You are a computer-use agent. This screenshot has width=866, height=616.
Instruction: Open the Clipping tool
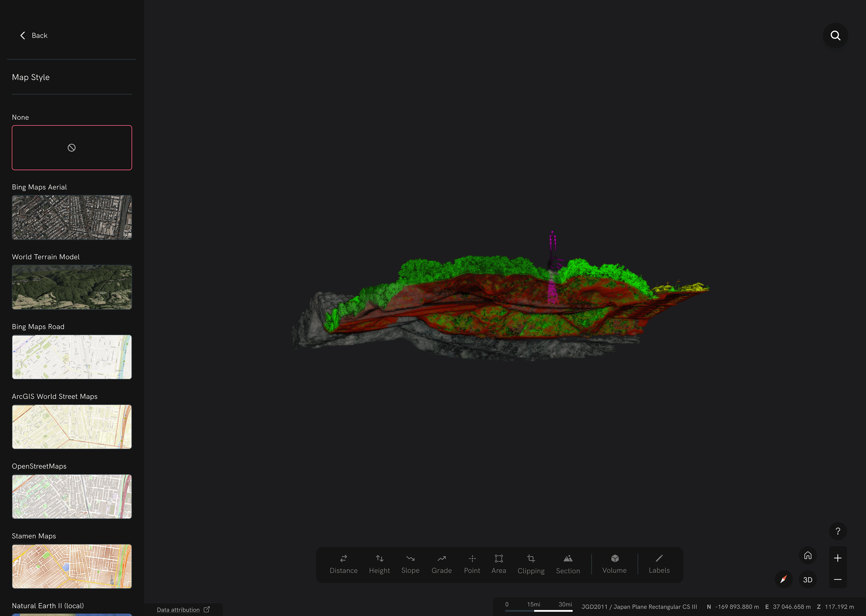(531, 564)
